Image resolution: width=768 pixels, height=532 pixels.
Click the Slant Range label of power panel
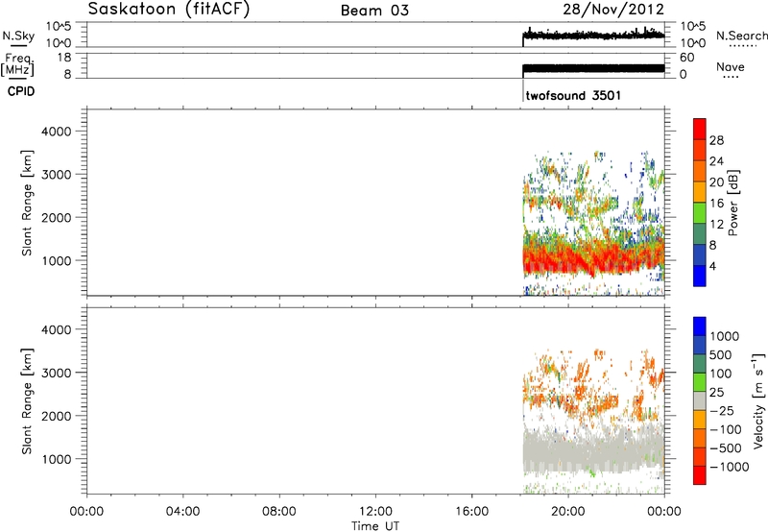27,203
